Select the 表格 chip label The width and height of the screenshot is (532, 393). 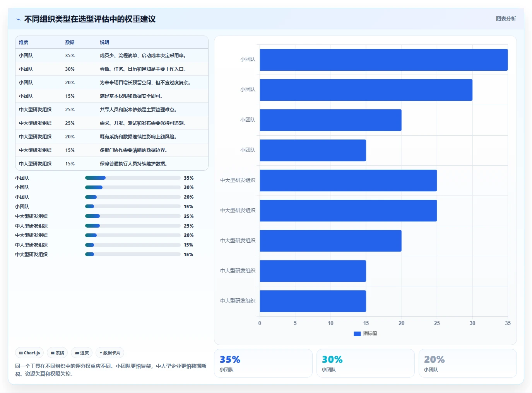click(60, 353)
